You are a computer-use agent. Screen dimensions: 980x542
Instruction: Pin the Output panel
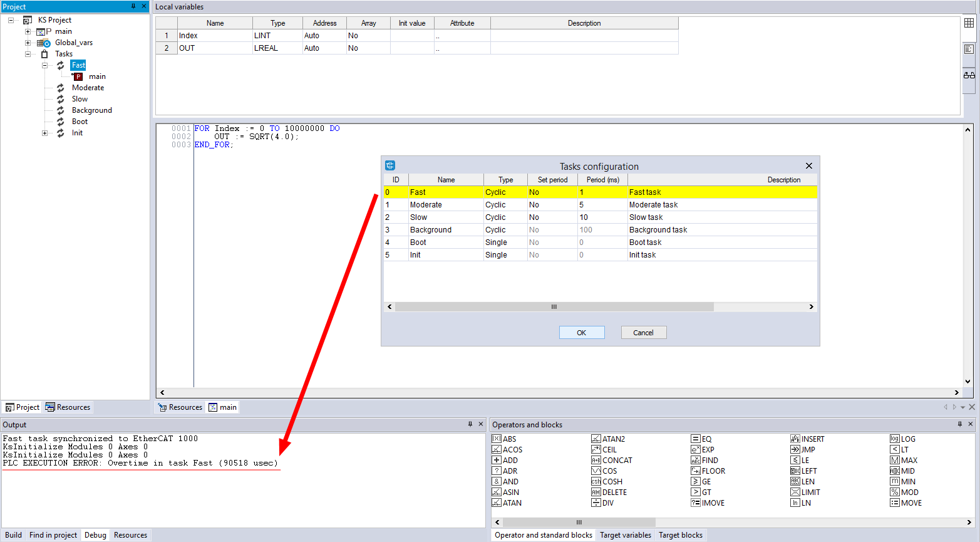pos(470,424)
